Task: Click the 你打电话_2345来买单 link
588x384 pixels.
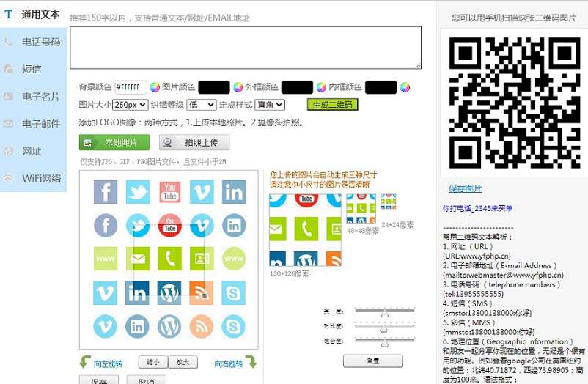Action: coord(478,209)
